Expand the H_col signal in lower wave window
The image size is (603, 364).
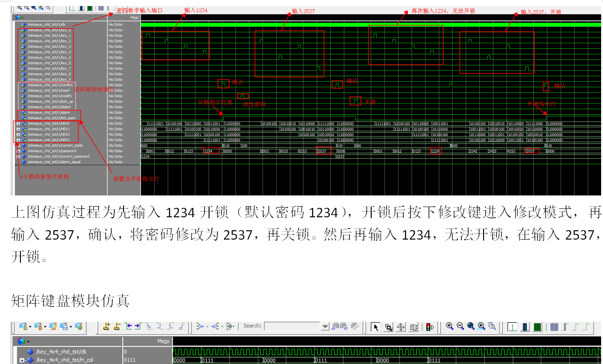click(22, 360)
